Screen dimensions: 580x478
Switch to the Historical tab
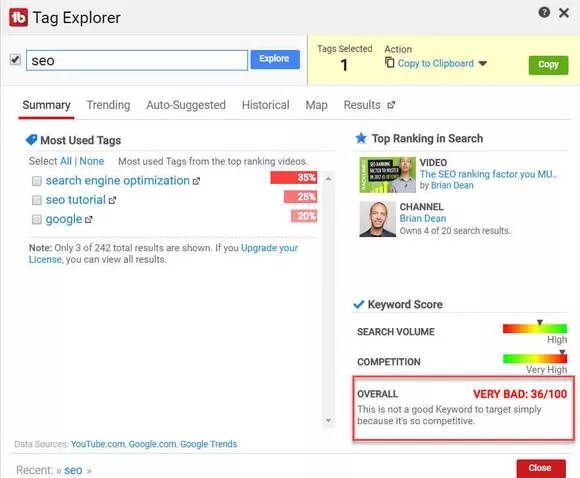[266, 105]
